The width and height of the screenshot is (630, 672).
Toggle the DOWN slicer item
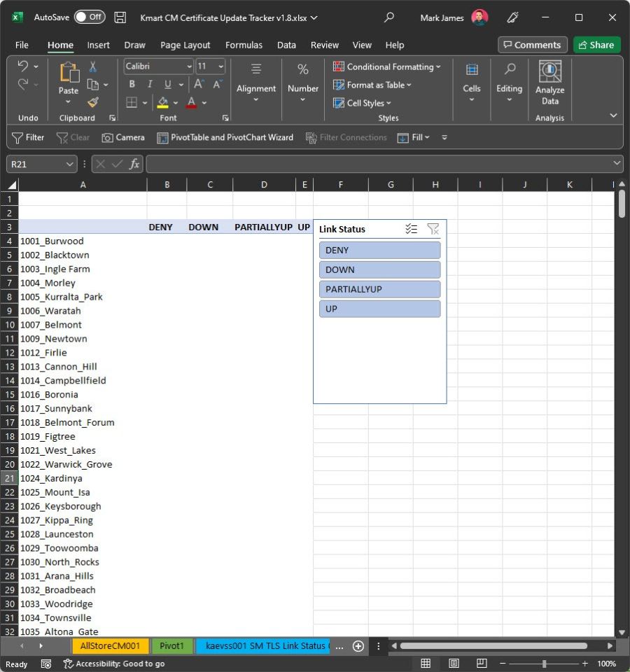pos(379,269)
